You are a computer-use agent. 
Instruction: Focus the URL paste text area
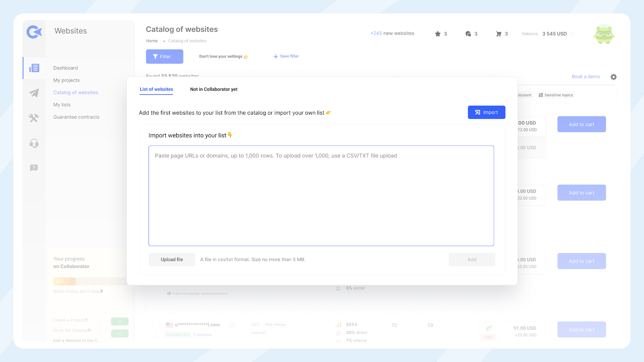(321, 196)
